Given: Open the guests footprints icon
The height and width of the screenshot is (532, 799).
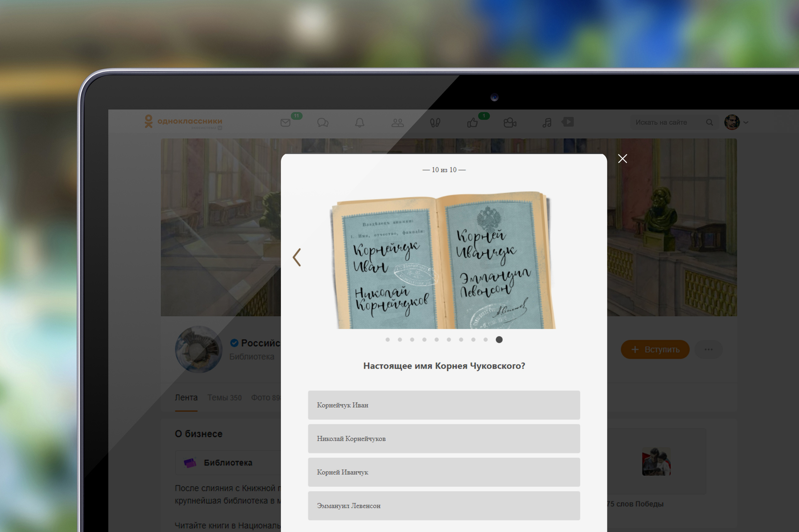Looking at the screenshot, I should [435, 123].
